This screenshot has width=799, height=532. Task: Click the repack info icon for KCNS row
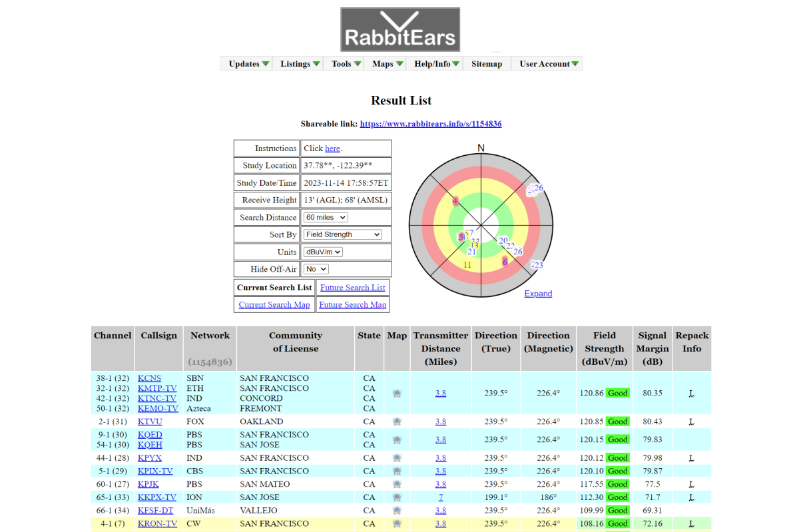692,394
